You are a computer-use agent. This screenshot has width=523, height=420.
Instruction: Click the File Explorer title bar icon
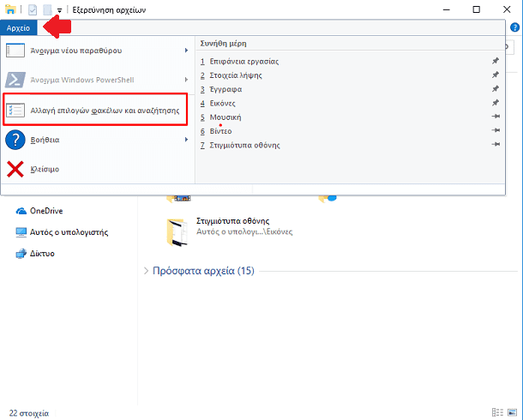pyautogui.click(x=10, y=9)
